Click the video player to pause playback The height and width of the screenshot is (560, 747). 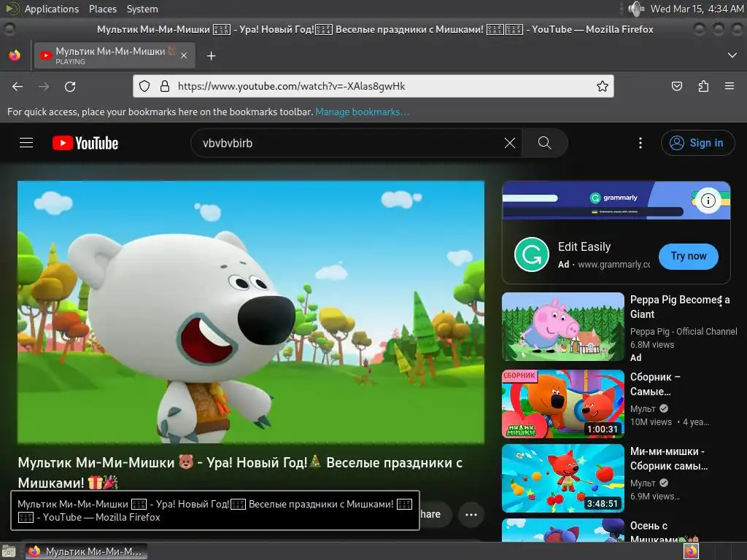(251, 312)
